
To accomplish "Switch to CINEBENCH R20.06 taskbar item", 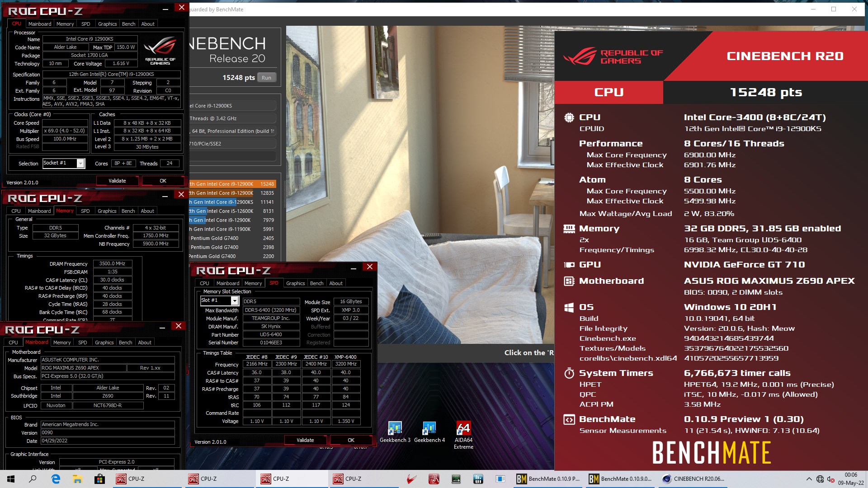I will coord(693,479).
